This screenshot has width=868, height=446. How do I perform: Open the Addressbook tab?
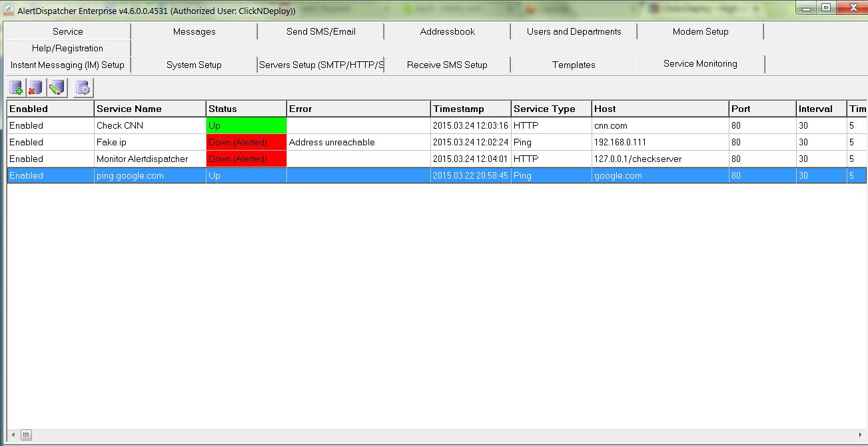[x=447, y=31]
